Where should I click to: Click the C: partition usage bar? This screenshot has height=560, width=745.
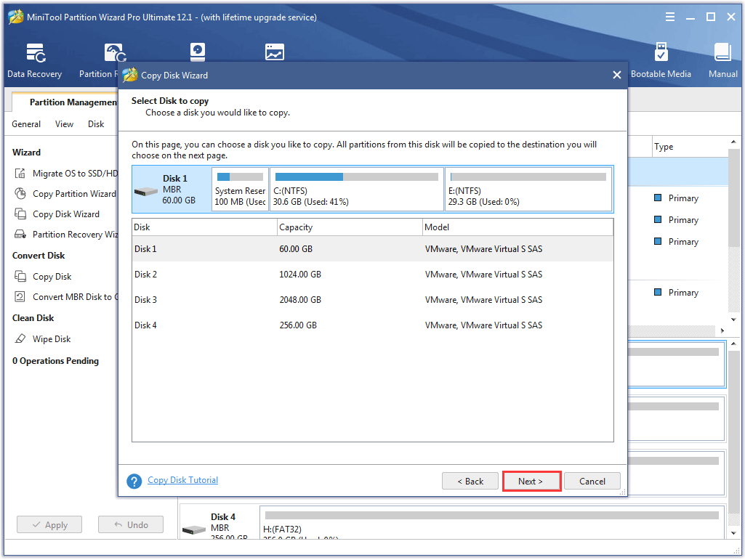coord(356,176)
